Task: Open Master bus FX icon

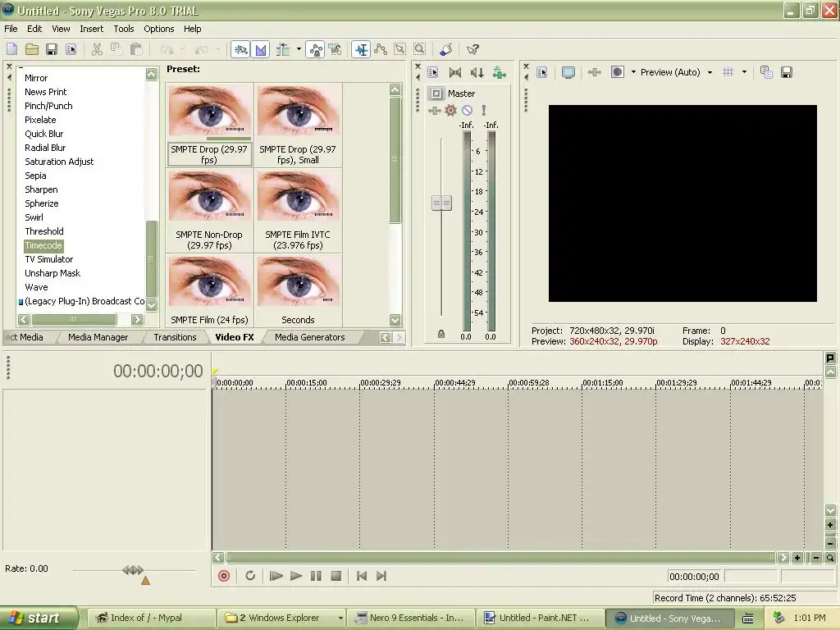Action: coord(435,111)
